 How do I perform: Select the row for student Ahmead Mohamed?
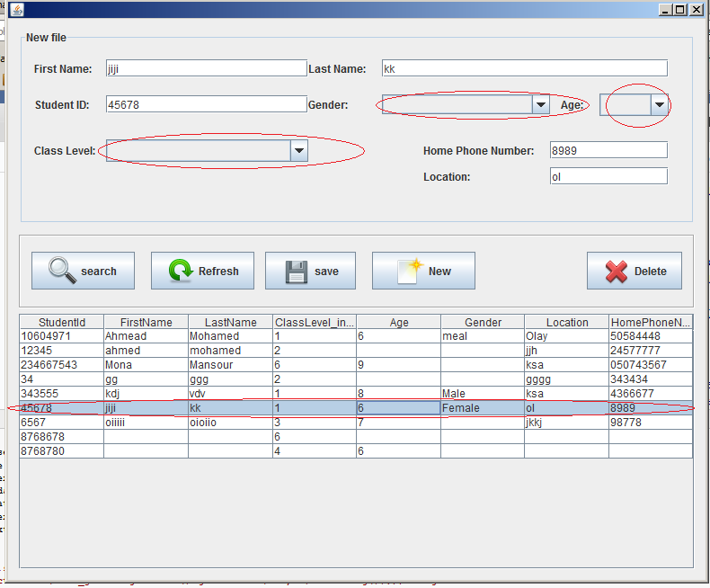[x=356, y=336]
